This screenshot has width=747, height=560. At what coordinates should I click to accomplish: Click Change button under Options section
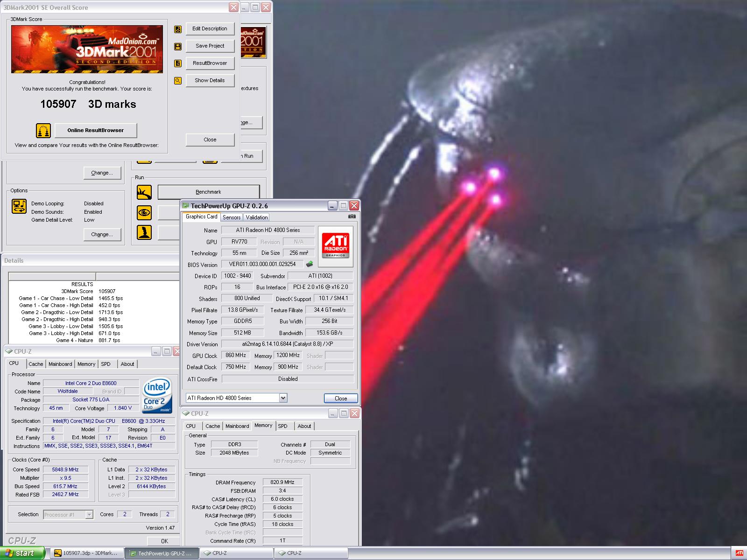pyautogui.click(x=102, y=234)
